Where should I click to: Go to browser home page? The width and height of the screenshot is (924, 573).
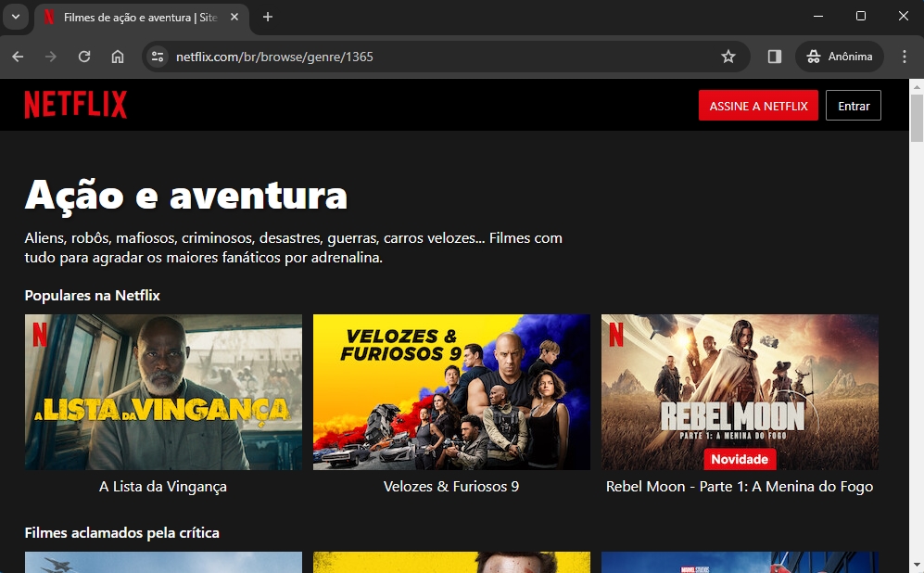[118, 57]
